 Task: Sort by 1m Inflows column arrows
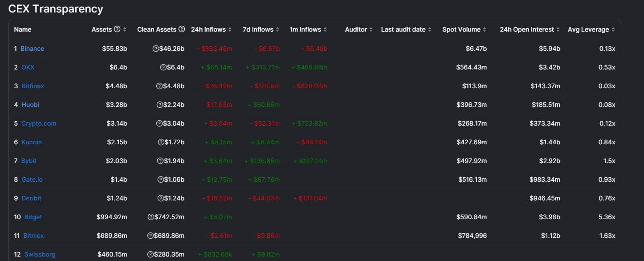[325, 29]
